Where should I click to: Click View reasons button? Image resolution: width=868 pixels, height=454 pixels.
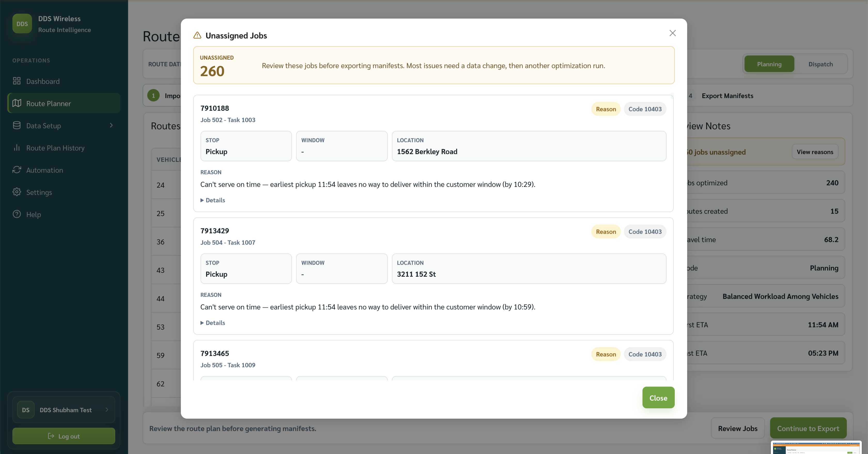click(x=815, y=152)
